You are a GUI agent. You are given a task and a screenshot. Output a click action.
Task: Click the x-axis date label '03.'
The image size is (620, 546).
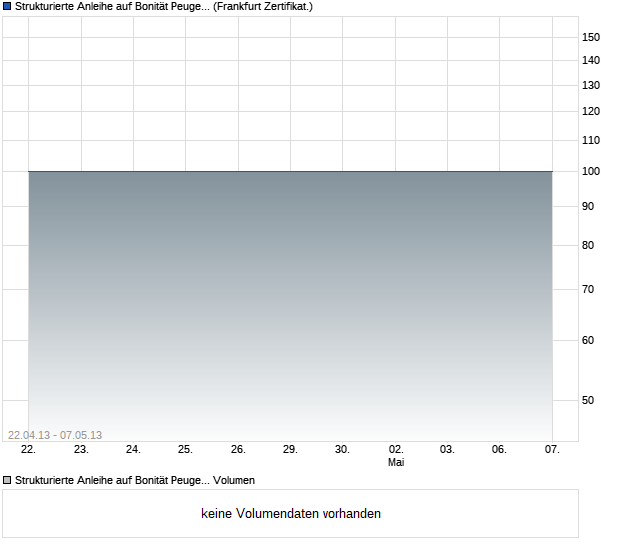447,450
